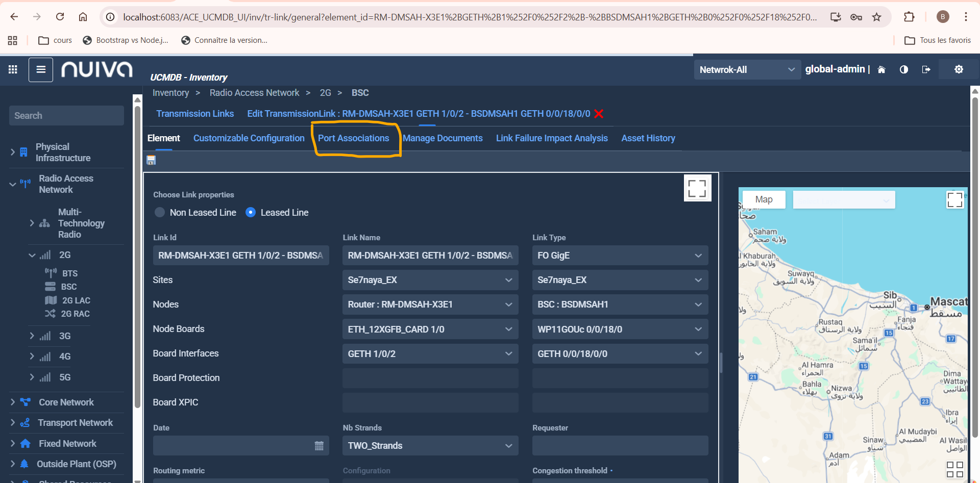Click the home icon beside global-admin
980x483 pixels.
tap(881, 70)
